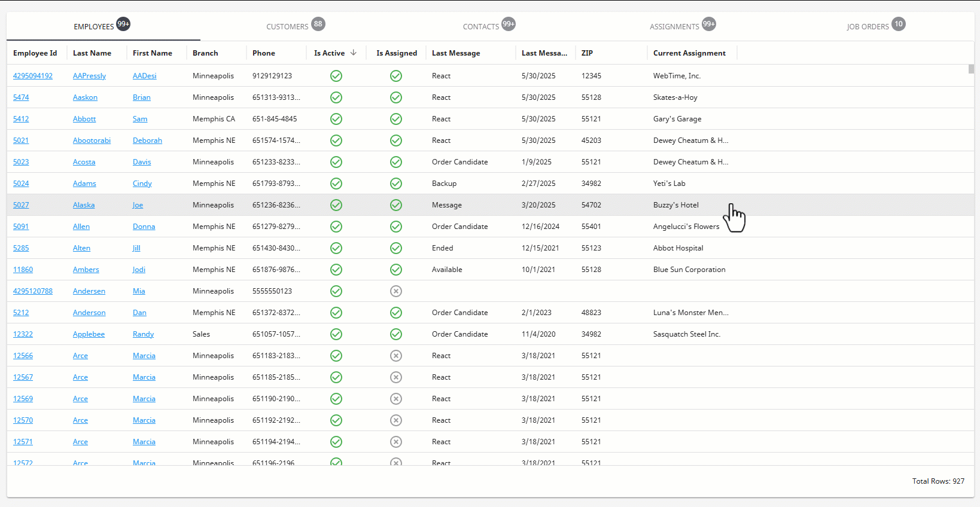Viewport: 980px width, 507px height.
Task: Click the 99+ badge on Employees tab
Action: pyautogui.click(x=123, y=24)
